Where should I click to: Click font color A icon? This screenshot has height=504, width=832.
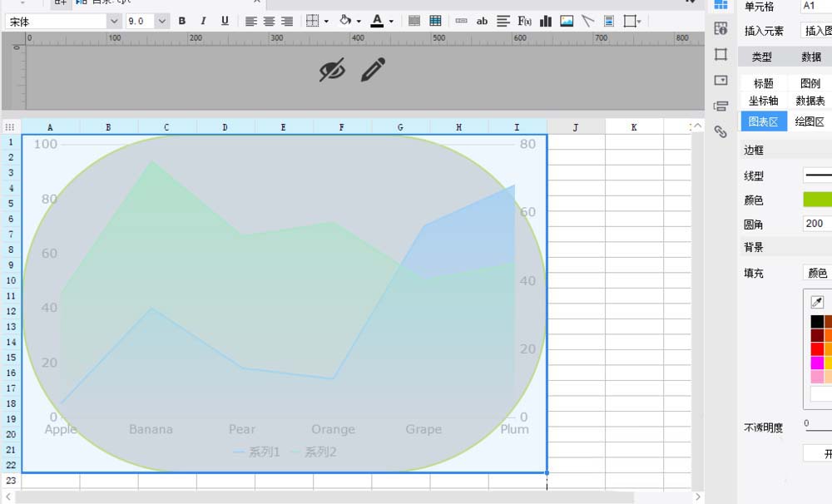pyautogui.click(x=377, y=21)
